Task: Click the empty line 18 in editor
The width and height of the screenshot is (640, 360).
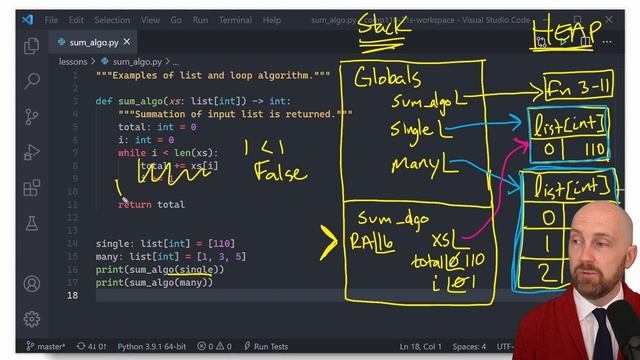Action: (220, 295)
